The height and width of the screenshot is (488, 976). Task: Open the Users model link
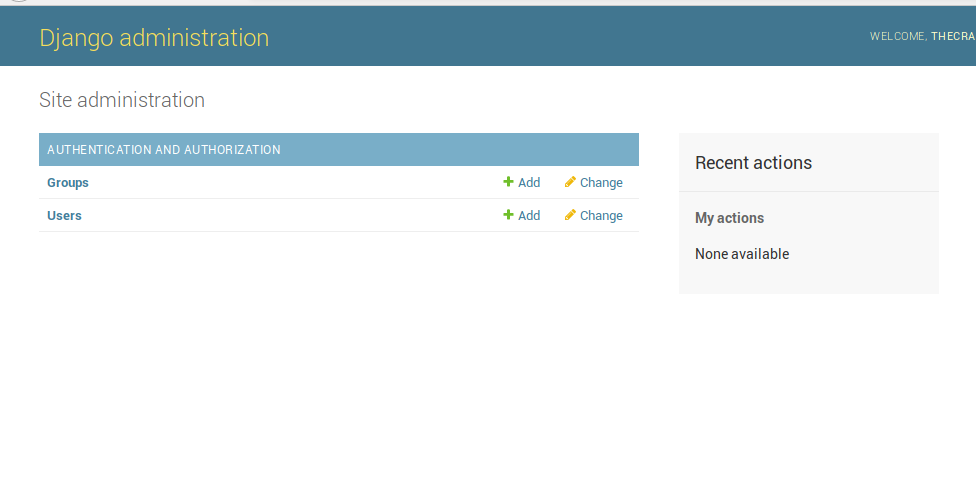pos(64,215)
